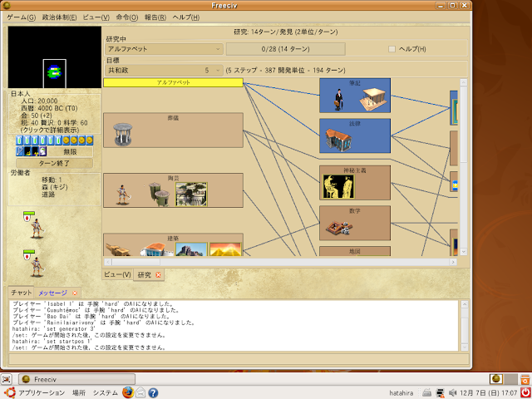
Task: Click the granary pots icon in 陶芸
Action: [x=159, y=194]
